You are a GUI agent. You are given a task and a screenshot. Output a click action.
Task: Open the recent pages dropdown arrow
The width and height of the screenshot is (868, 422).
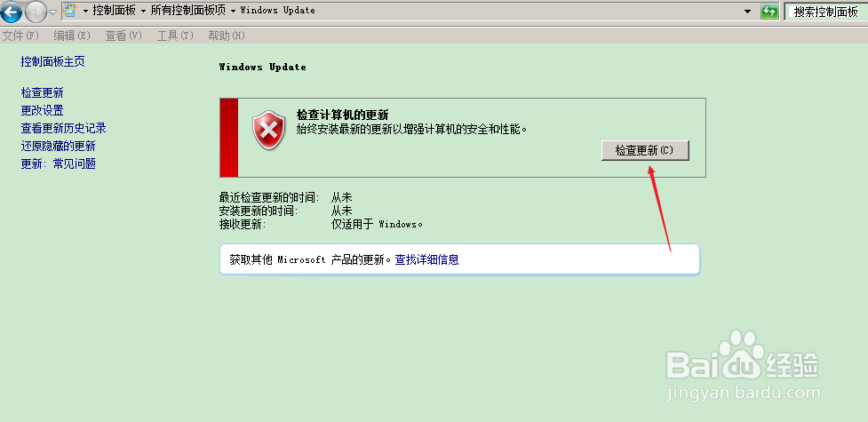point(53,12)
